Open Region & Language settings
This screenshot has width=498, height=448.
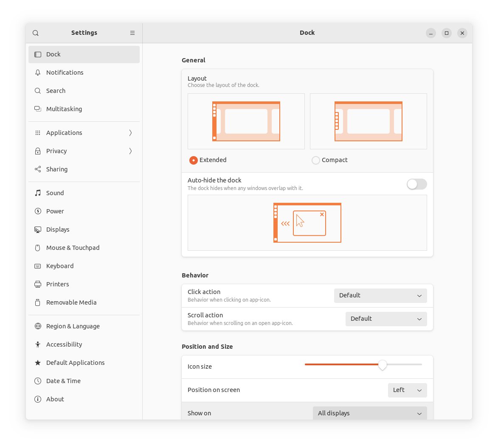point(73,326)
